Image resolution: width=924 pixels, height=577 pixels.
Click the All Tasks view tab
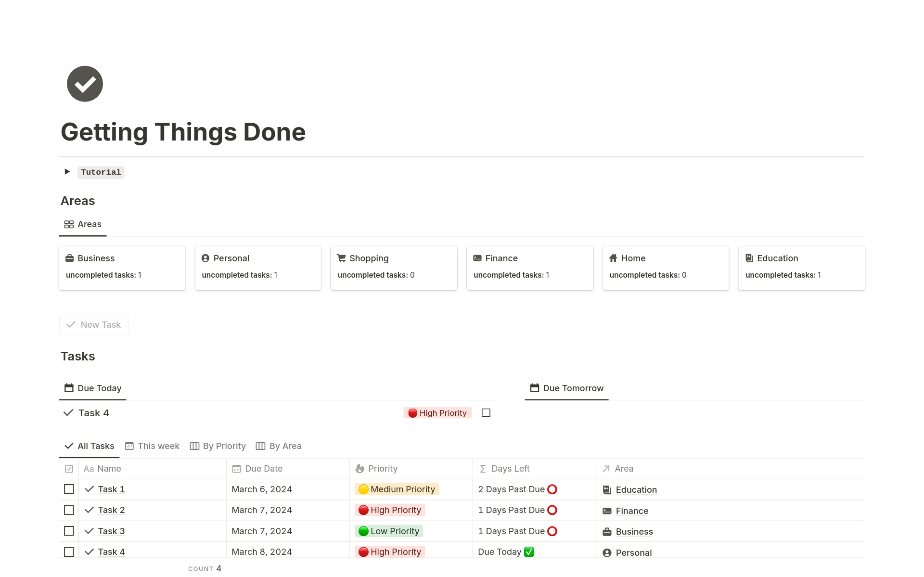pyautogui.click(x=90, y=445)
